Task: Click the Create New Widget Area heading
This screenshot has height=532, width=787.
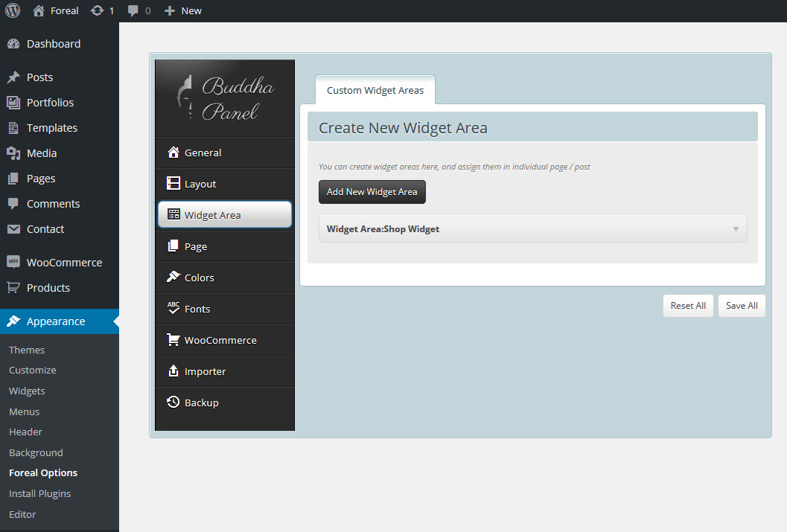Action: [403, 128]
